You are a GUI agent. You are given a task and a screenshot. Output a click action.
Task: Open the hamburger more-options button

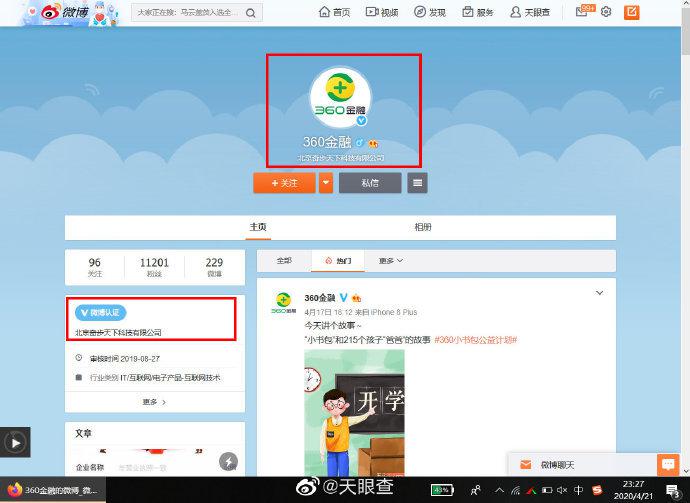(x=418, y=183)
